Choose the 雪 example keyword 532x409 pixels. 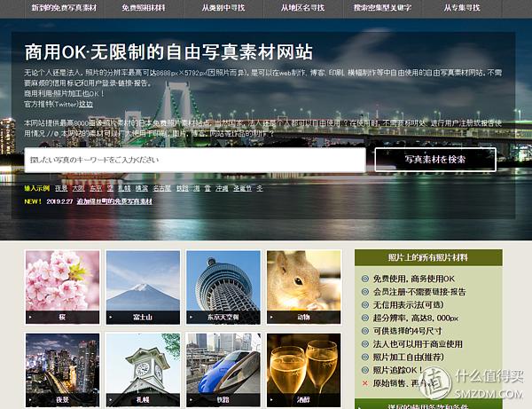pyautogui.click(x=207, y=188)
